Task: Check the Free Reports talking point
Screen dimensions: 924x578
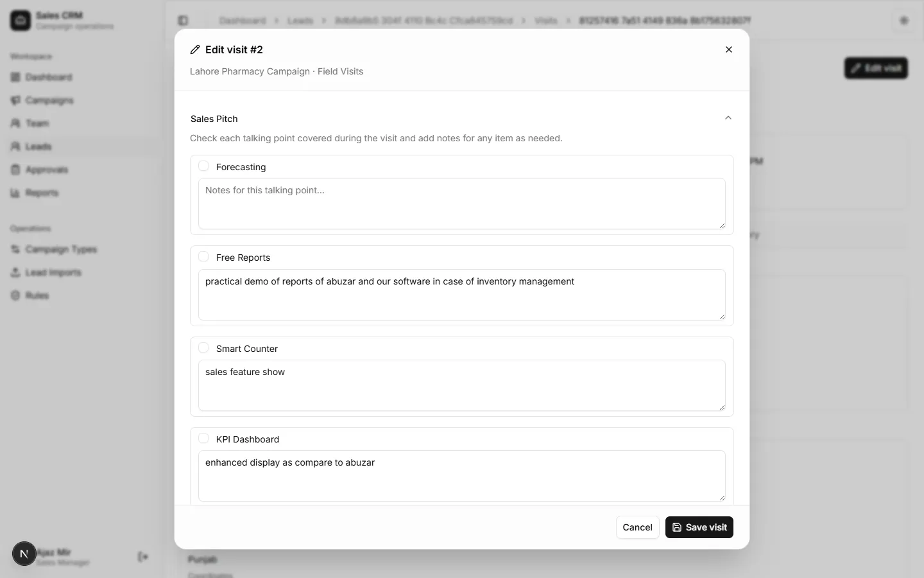Action: pyautogui.click(x=203, y=257)
